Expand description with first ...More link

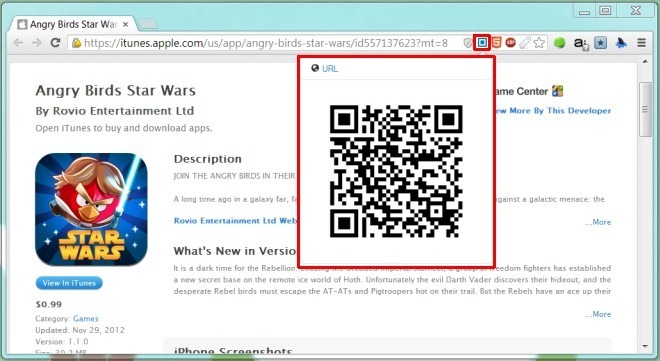click(x=598, y=222)
